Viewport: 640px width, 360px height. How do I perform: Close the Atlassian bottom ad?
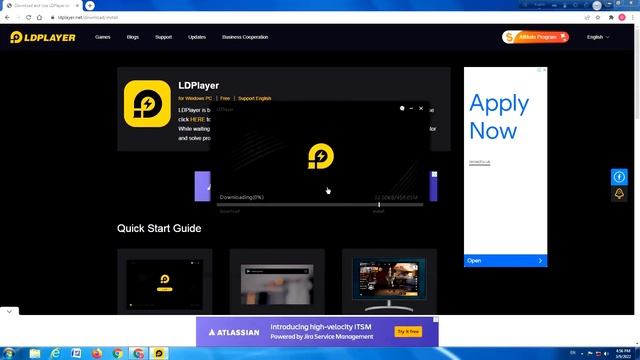click(x=436, y=320)
